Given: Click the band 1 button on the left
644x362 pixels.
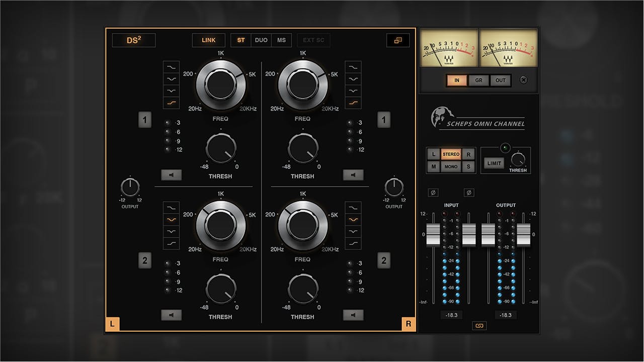Looking at the screenshot, I should tap(144, 120).
